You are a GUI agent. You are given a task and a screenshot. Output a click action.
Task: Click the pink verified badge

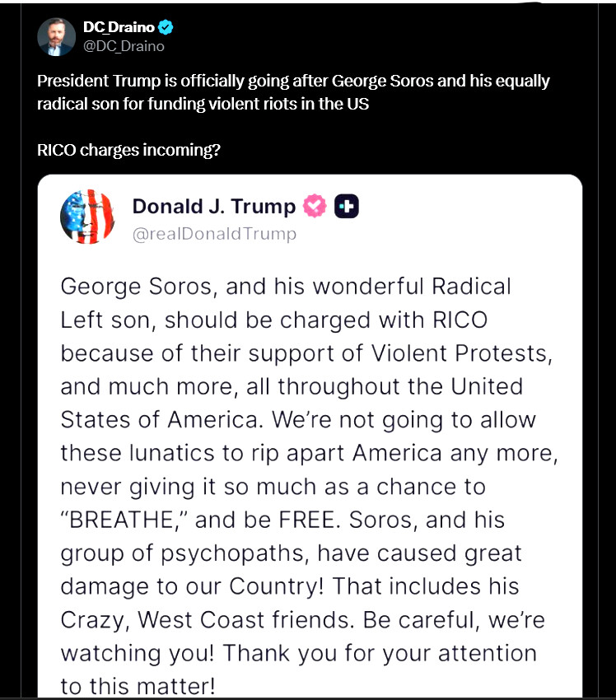315,206
